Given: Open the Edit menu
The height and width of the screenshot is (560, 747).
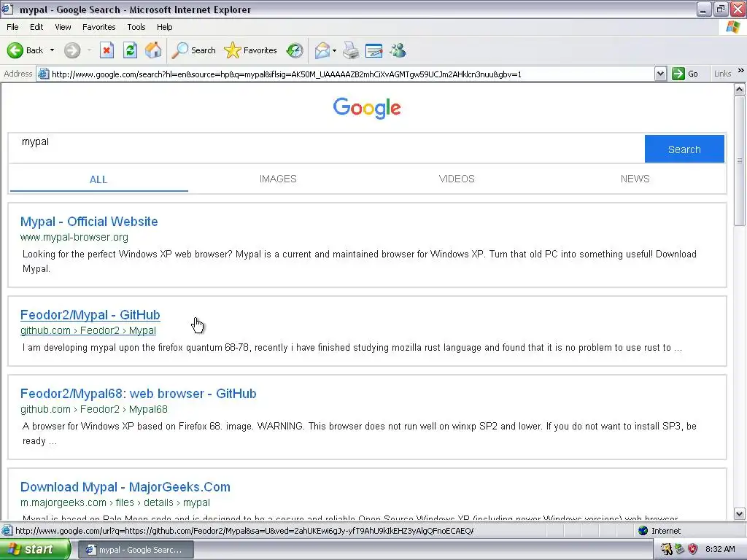Looking at the screenshot, I should point(36,27).
